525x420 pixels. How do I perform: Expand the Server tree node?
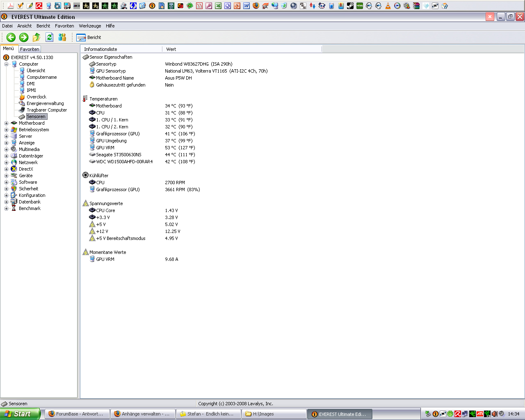(x=6, y=136)
